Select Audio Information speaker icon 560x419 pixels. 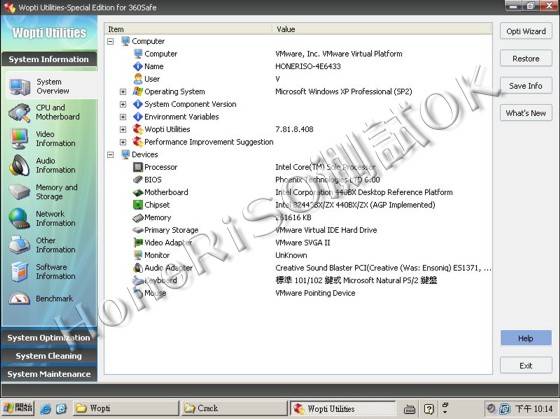(19, 165)
